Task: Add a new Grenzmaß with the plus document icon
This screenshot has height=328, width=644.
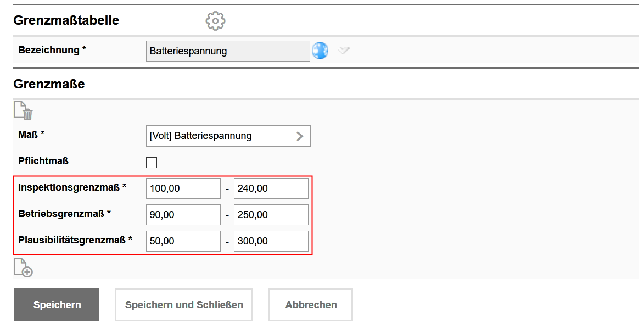Action: coord(23,268)
